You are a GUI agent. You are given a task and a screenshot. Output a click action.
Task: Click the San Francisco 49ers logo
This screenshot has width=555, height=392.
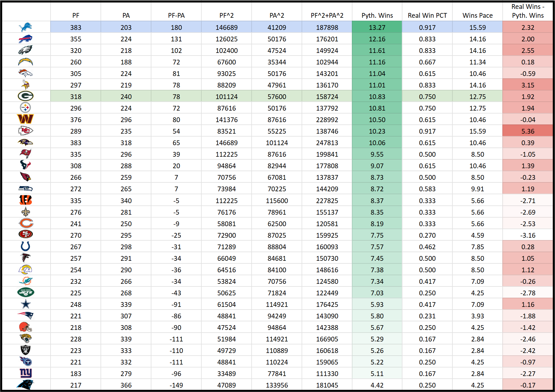(x=25, y=234)
